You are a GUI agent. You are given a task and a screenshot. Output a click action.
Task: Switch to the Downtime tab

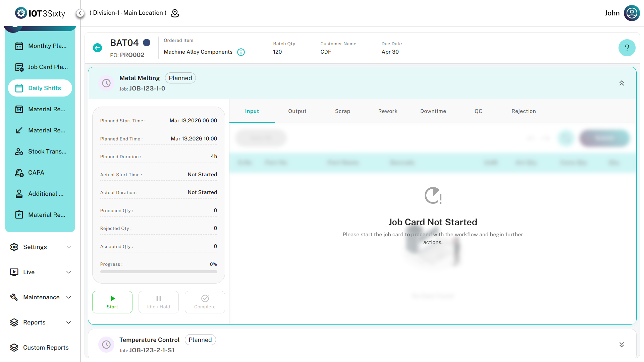click(433, 111)
